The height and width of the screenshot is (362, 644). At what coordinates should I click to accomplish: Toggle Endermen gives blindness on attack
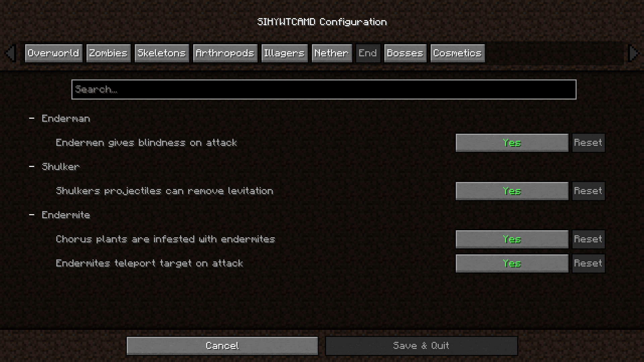[512, 142]
